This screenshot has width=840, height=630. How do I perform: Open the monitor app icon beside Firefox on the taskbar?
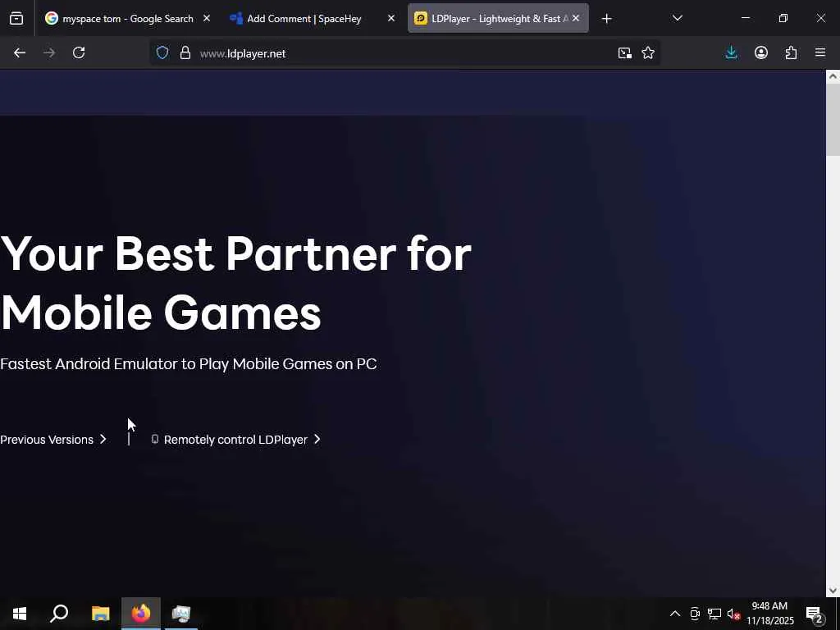pos(181,614)
